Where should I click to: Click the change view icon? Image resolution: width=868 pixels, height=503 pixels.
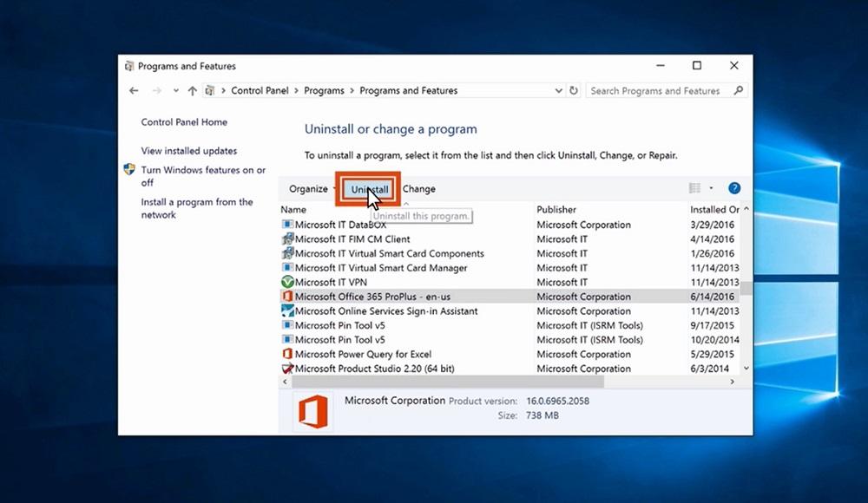tap(694, 188)
